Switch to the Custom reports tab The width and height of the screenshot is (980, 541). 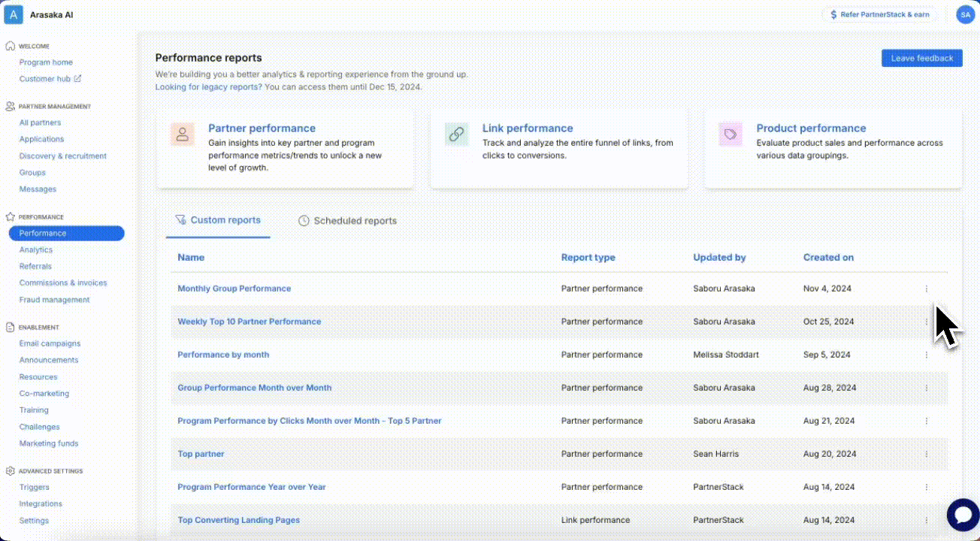(x=218, y=220)
